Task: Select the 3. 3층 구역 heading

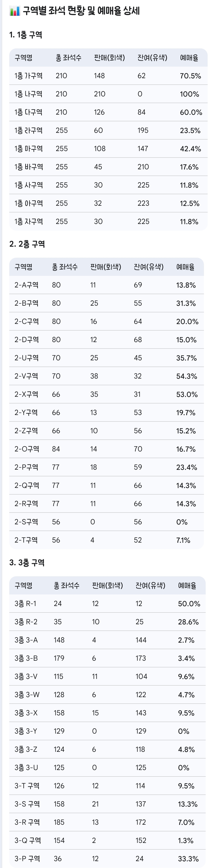Action: (27, 562)
